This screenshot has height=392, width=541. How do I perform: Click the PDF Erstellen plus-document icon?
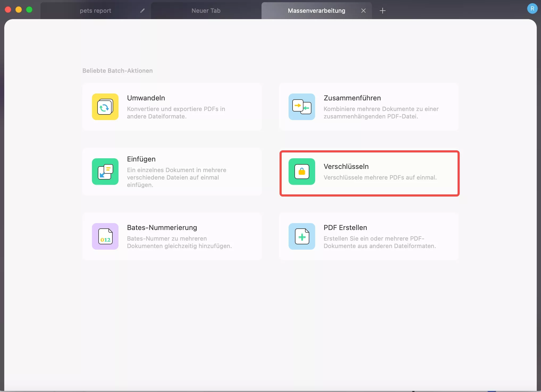point(302,236)
